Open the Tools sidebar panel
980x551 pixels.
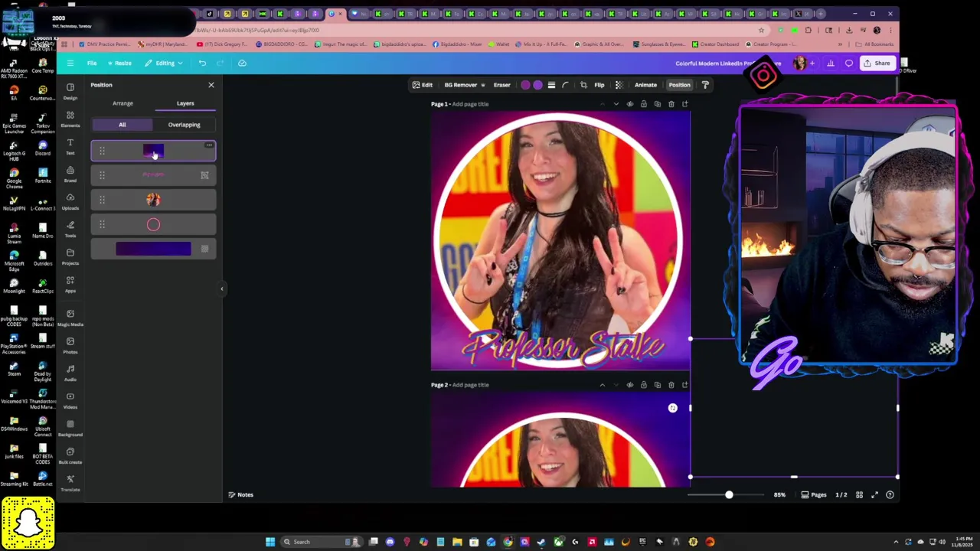pyautogui.click(x=70, y=229)
